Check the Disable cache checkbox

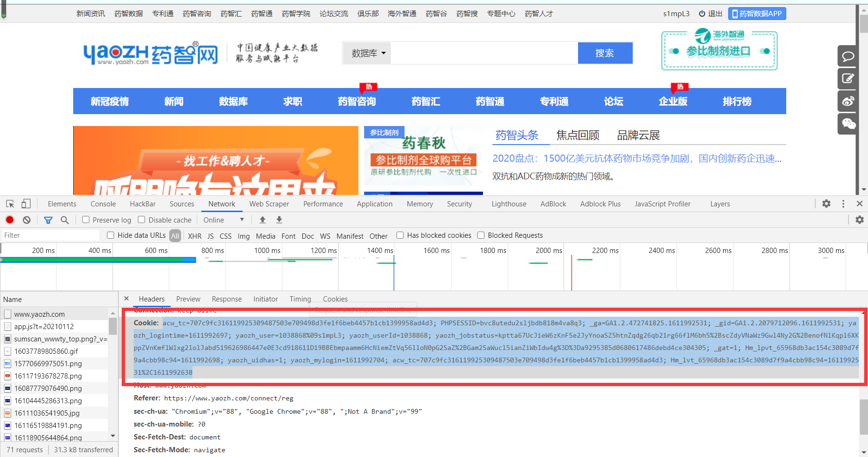click(142, 220)
